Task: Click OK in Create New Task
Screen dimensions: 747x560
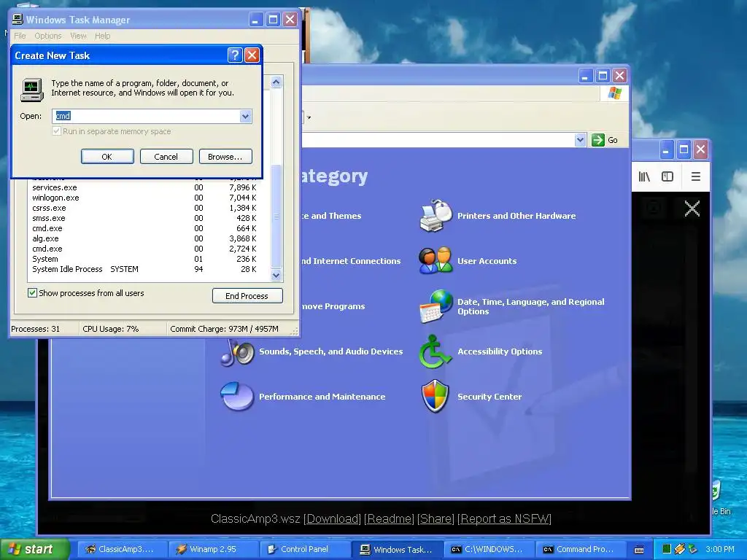Action: pyautogui.click(x=107, y=157)
